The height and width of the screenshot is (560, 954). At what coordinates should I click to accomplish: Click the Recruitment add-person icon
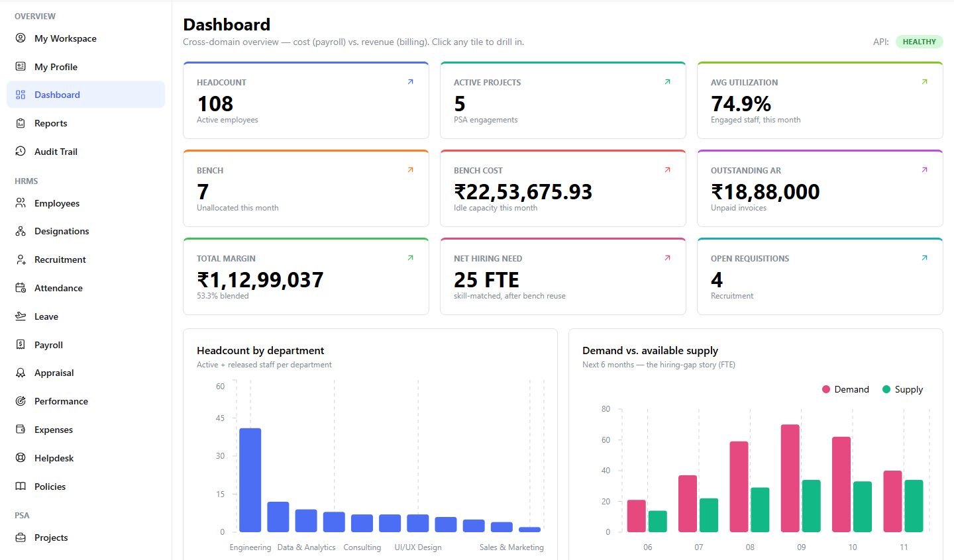[x=21, y=259]
